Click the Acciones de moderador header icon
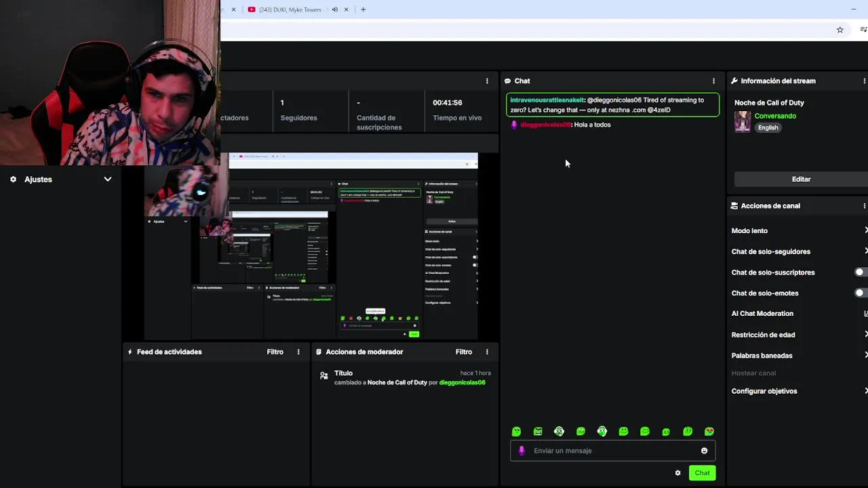Viewport: 868px width, 488px height. point(319,352)
